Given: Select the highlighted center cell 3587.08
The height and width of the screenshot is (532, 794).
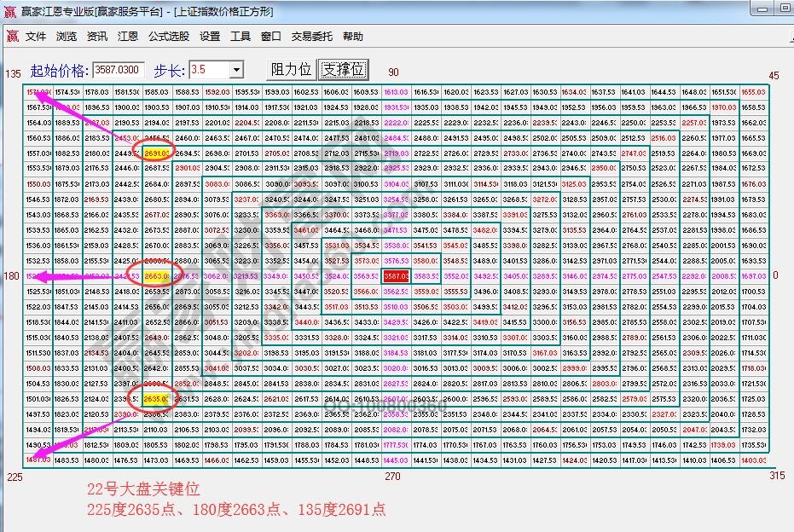Looking at the screenshot, I should point(395,275).
